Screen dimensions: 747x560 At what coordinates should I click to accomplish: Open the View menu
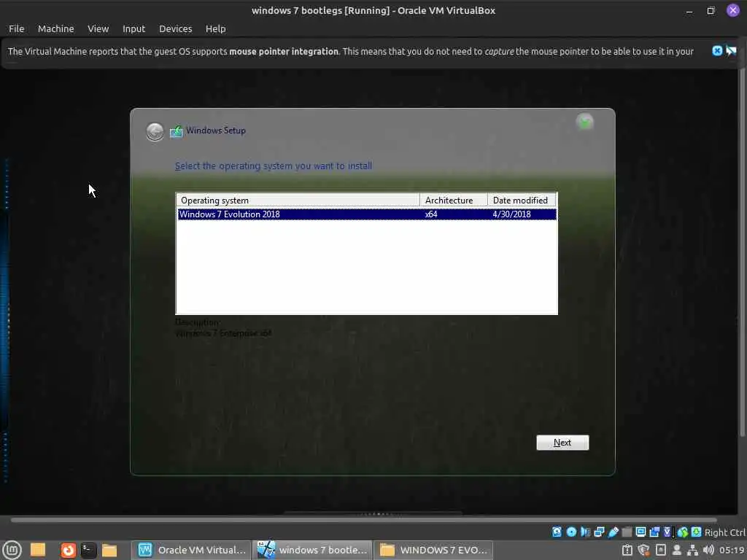point(98,28)
